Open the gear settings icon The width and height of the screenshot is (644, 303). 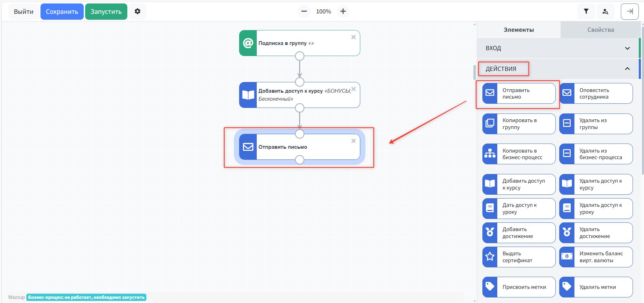[x=137, y=11]
